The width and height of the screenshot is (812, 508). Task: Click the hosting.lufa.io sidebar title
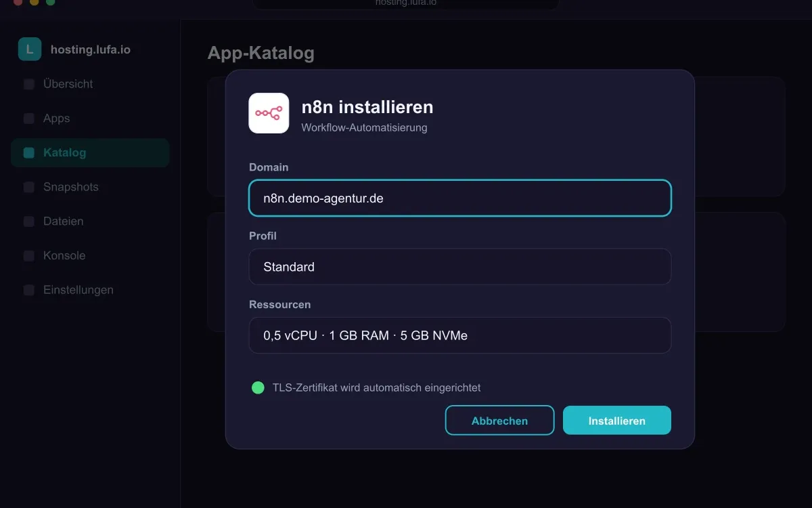pos(91,50)
